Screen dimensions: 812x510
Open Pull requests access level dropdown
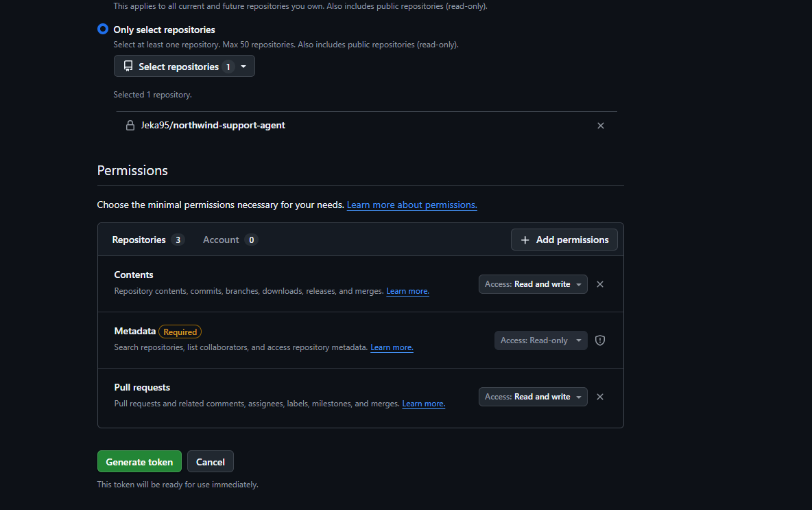pyautogui.click(x=533, y=397)
